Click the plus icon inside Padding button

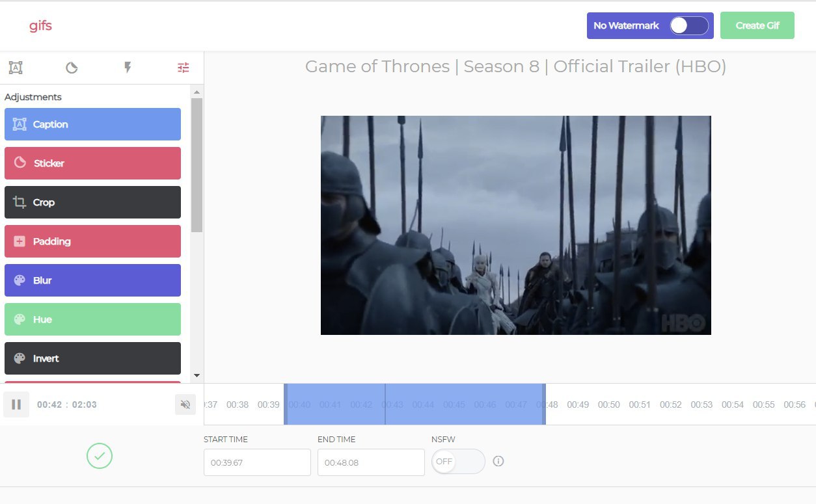tap(20, 241)
